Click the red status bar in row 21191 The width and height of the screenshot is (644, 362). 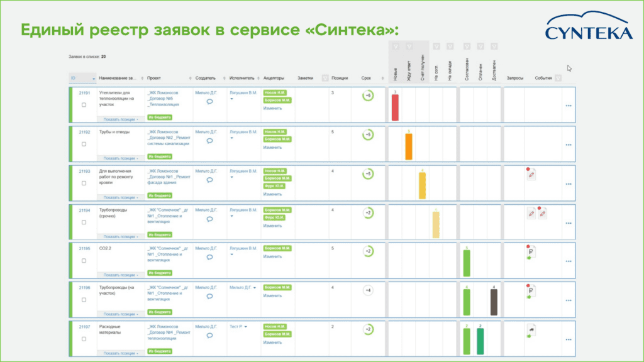(x=395, y=107)
